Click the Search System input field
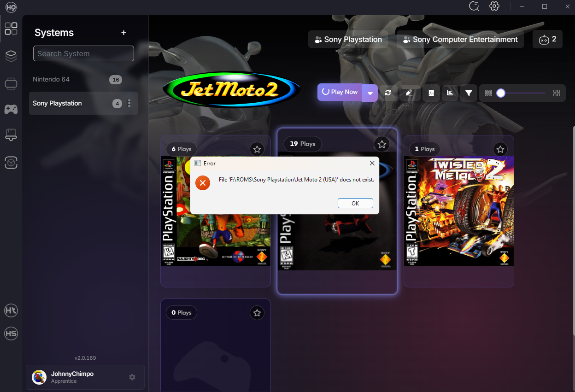Viewport: 575px width, 392px height. click(x=83, y=53)
